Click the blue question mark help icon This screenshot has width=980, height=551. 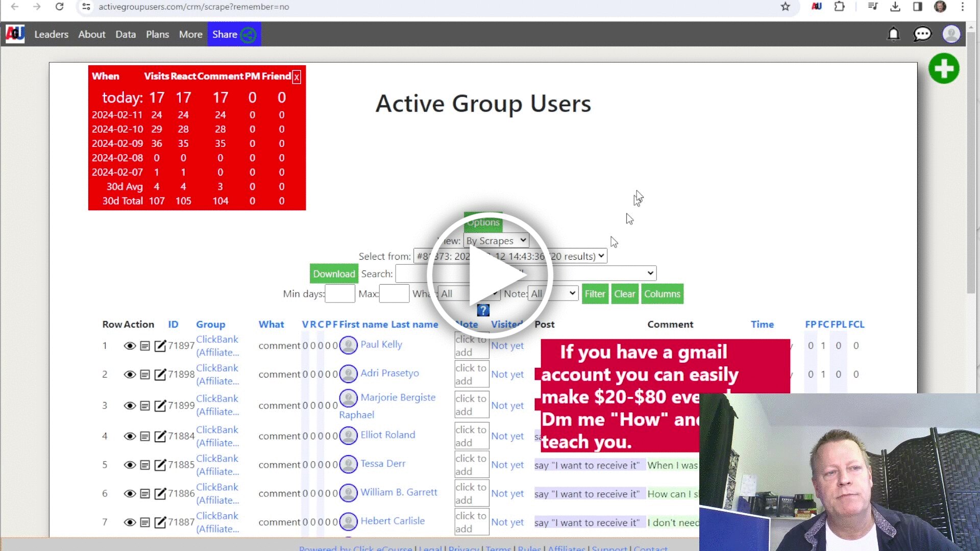click(483, 310)
